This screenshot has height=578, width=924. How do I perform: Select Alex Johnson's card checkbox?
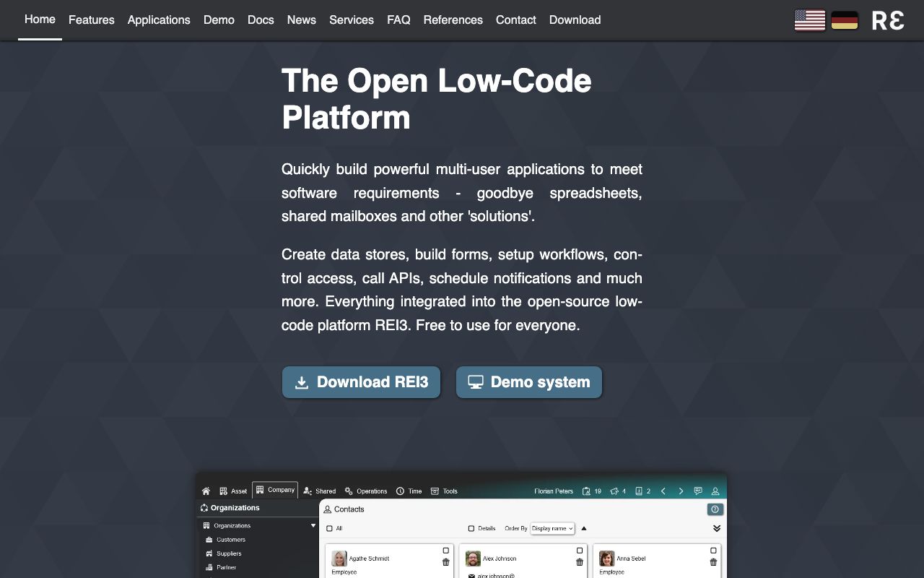pos(579,551)
